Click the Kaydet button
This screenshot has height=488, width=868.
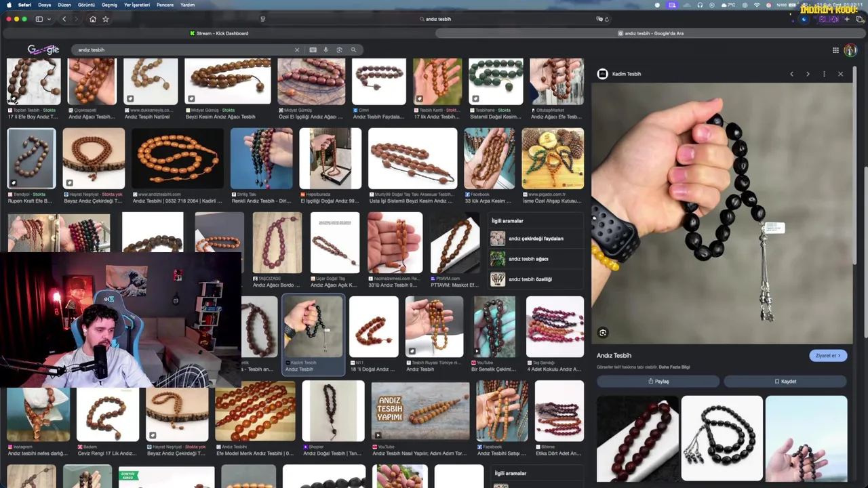[x=785, y=382]
